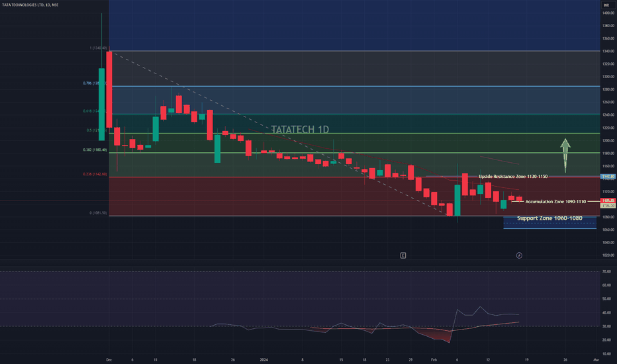Image resolution: width=617 pixels, height=364 pixels.
Task: Click the tall red candle at 1340 high
Action: point(109,89)
